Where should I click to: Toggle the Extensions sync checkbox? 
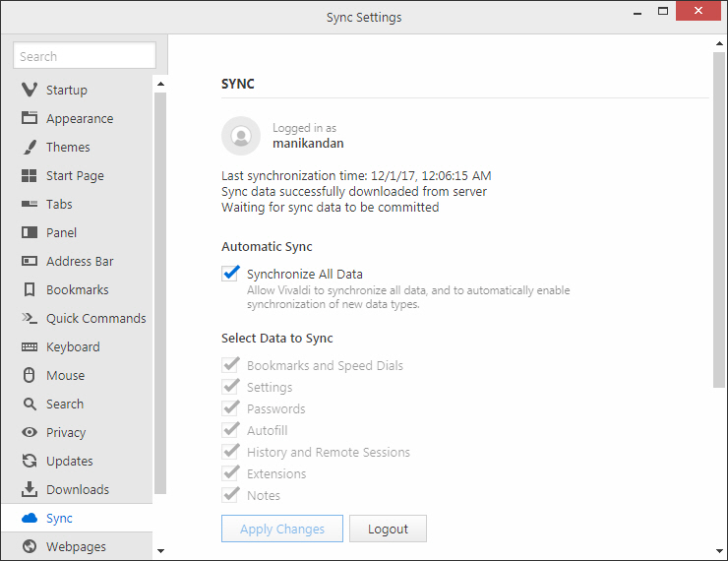pyautogui.click(x=231, y=473)
